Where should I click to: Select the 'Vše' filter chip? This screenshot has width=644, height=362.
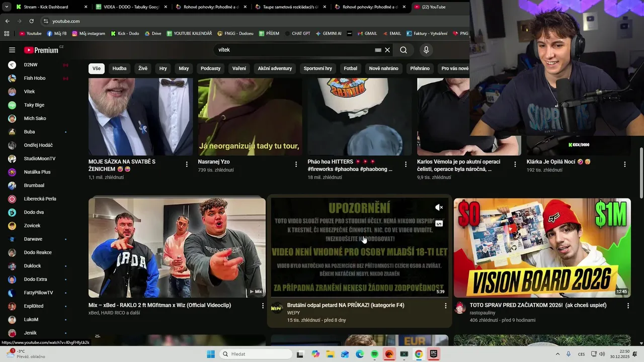pos(97,68)
